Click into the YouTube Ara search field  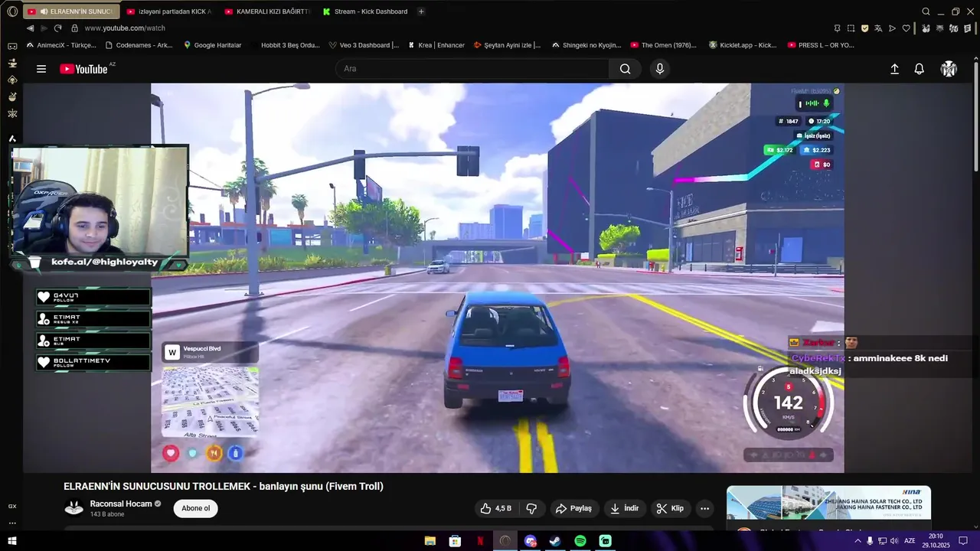472,69
